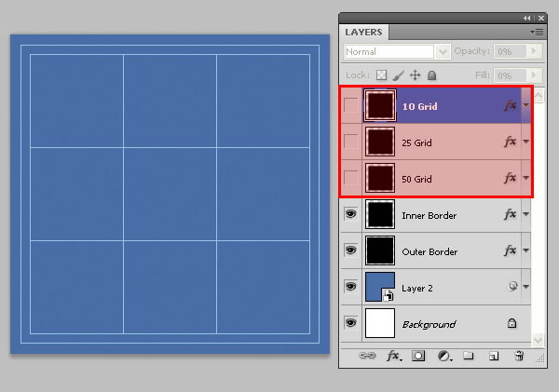Expand effects of Outer Border layer
559x392 pixels.
tap(525, 250)
